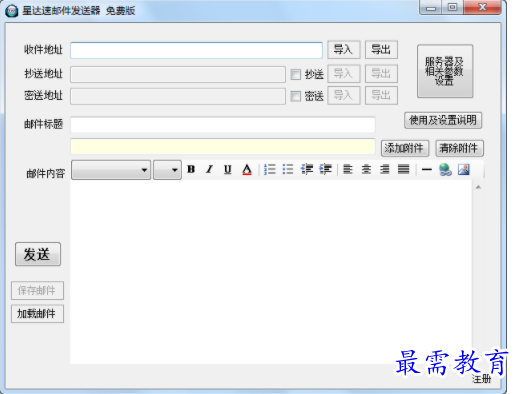Insert an image using the picture icon
The width and height of the screenshot is (517, 394).
[464, 169]
